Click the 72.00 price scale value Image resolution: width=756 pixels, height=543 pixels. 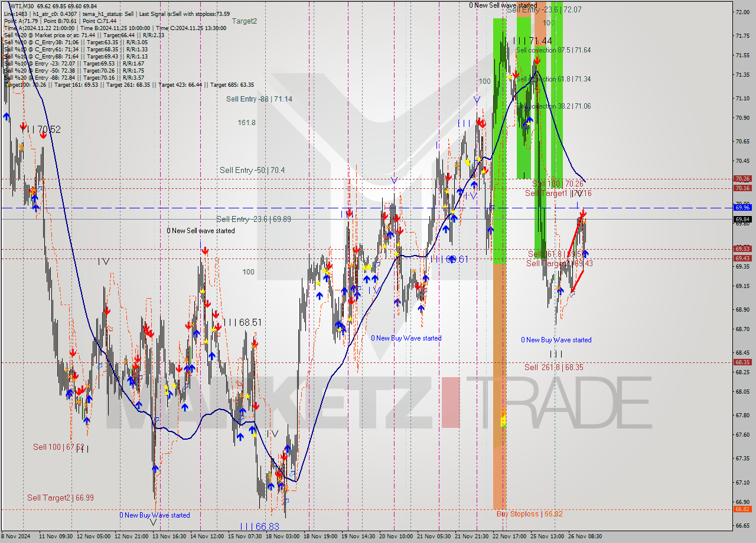point(742,12)
